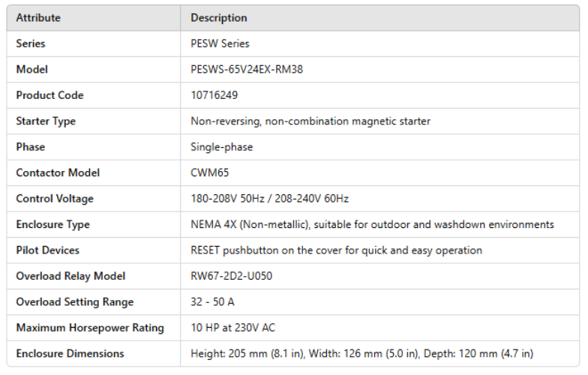588x375 pixels.
Task: Click the NEMA 4X enclosure description
Action: point(372,224)
